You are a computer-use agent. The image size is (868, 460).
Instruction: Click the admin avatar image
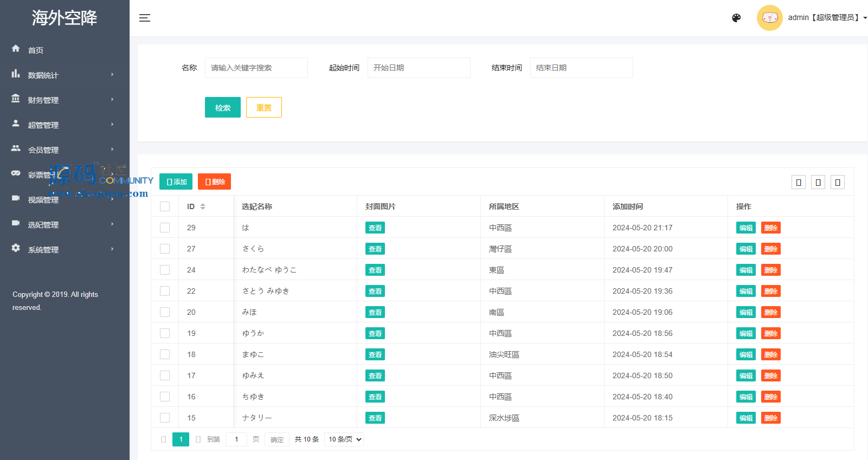click(x=769, y=18)
